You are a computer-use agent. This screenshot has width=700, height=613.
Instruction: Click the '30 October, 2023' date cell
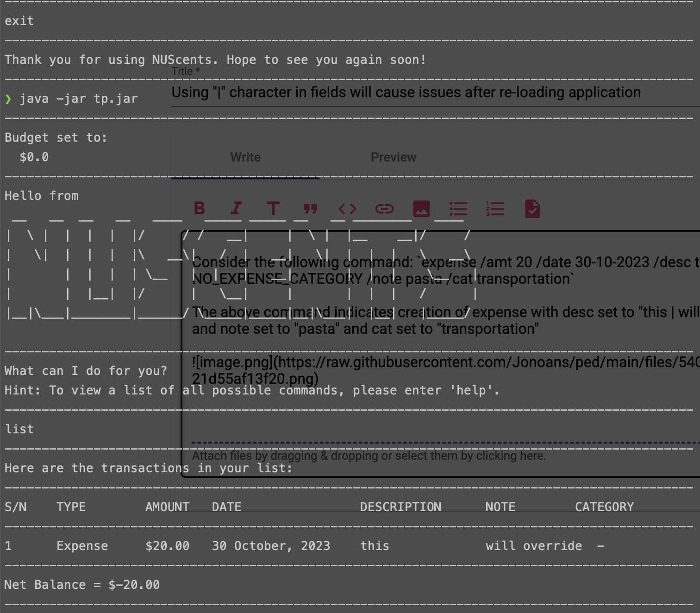coord(271,546)
